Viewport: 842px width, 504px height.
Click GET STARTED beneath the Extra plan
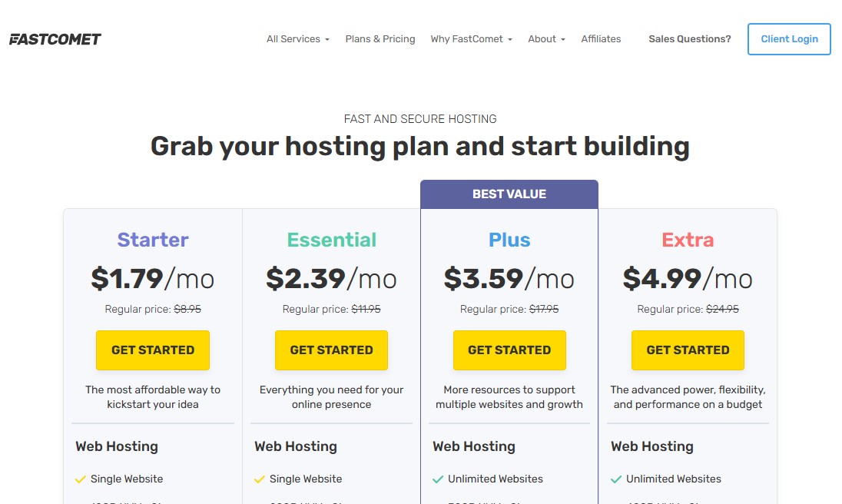(688, 350)
